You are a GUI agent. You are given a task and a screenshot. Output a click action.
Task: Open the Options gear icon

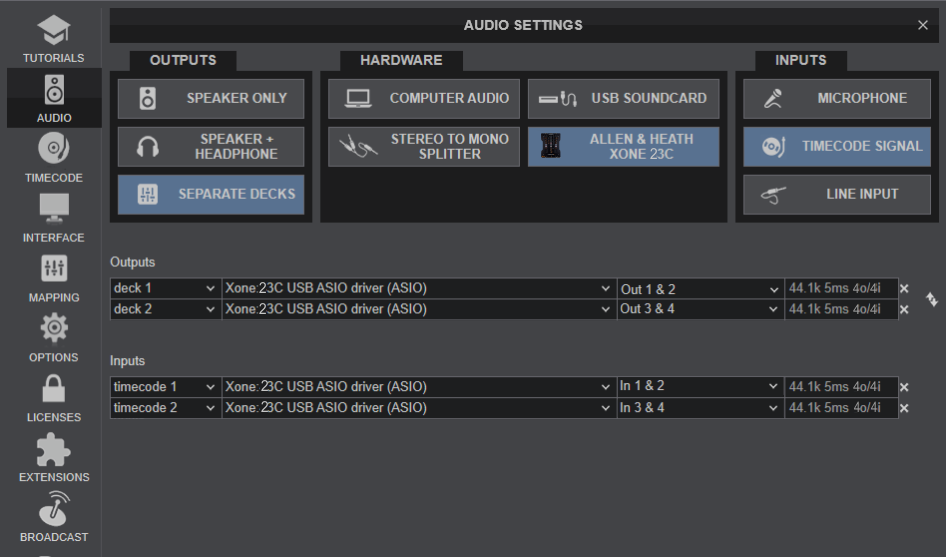53,338
